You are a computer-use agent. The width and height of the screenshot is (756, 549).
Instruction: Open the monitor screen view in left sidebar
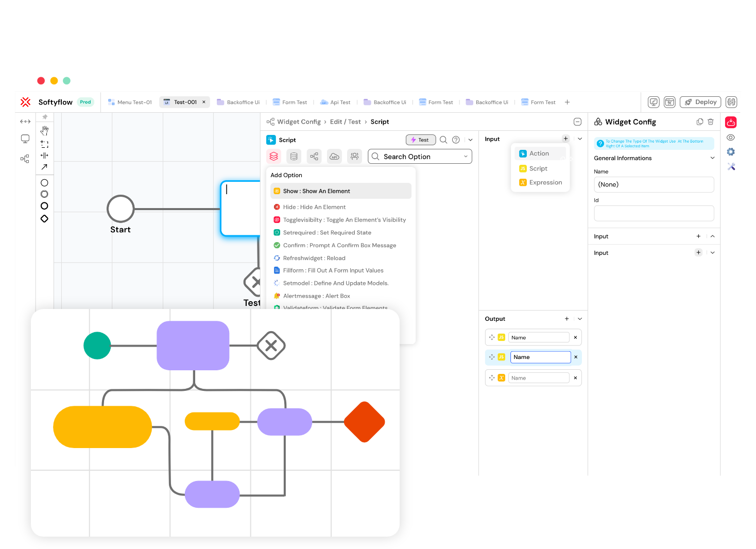pyautogui.click(x=25, y=139)
